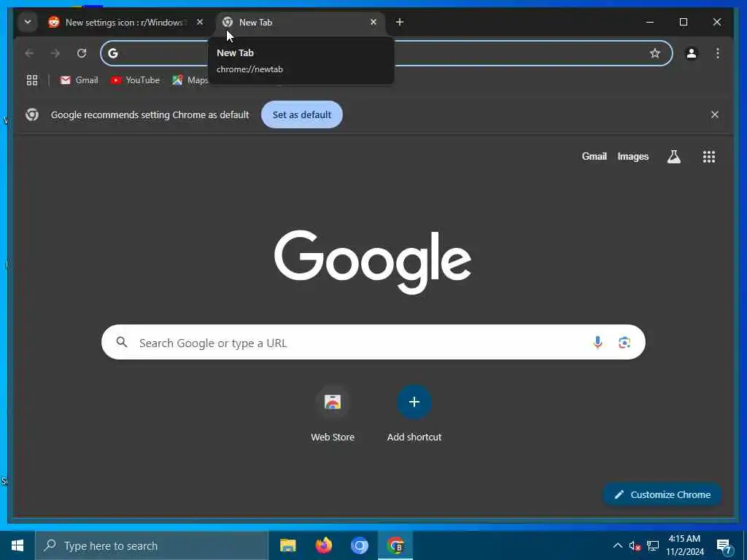Open the tab search dropdown arrow
This screenshot has width=747, height=560.
tap(28, 22)
